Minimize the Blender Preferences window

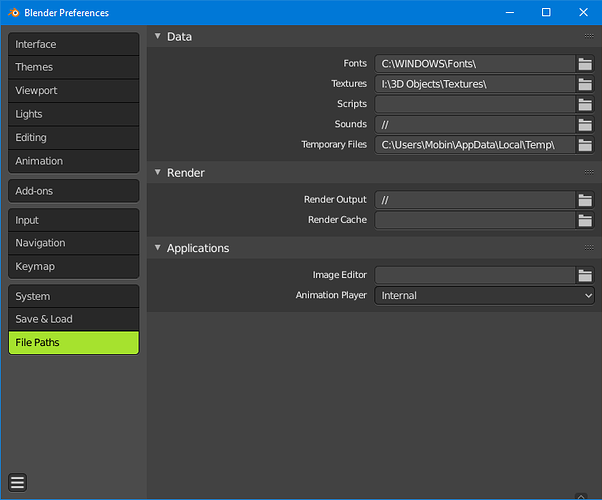pyautogui.click(x=510, y=13)
